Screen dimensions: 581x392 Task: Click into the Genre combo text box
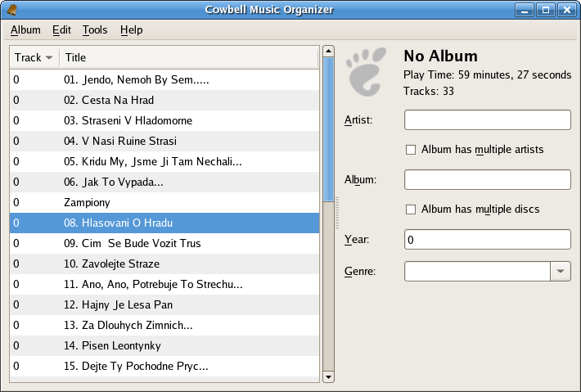click(477, 271)
